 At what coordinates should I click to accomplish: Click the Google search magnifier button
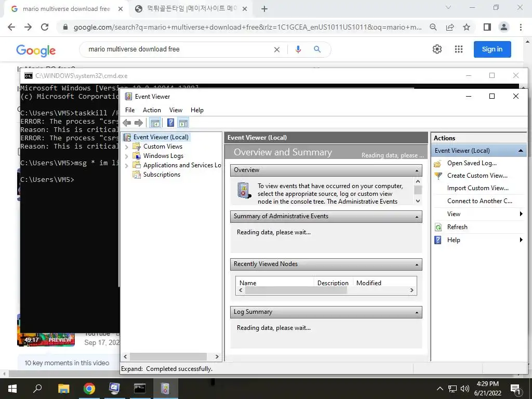tap(317, 49)
